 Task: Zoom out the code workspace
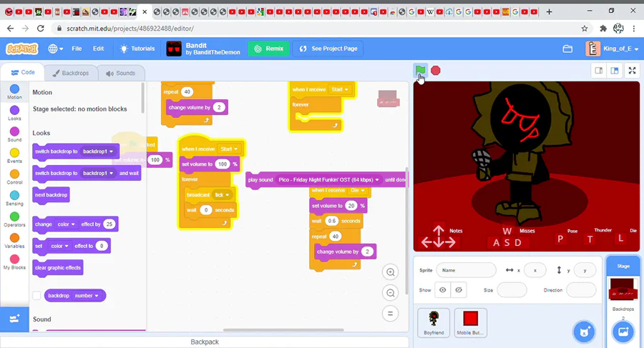click(390, 292)
